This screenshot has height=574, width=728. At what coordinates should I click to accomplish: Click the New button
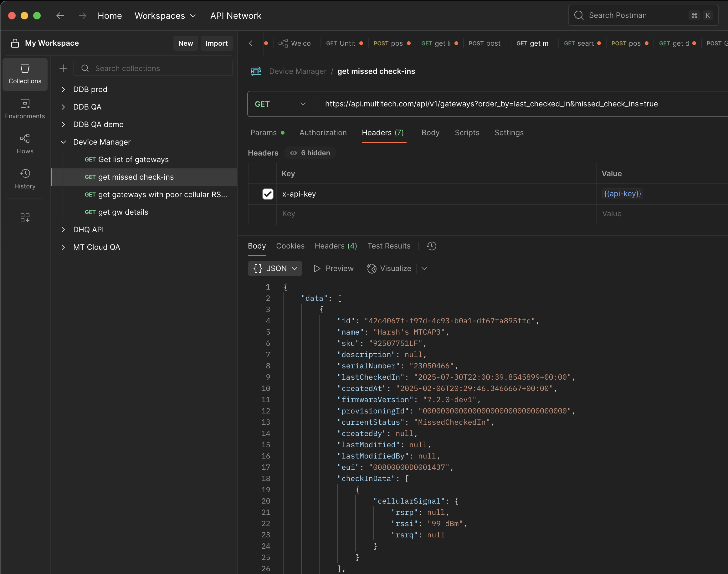186,43
